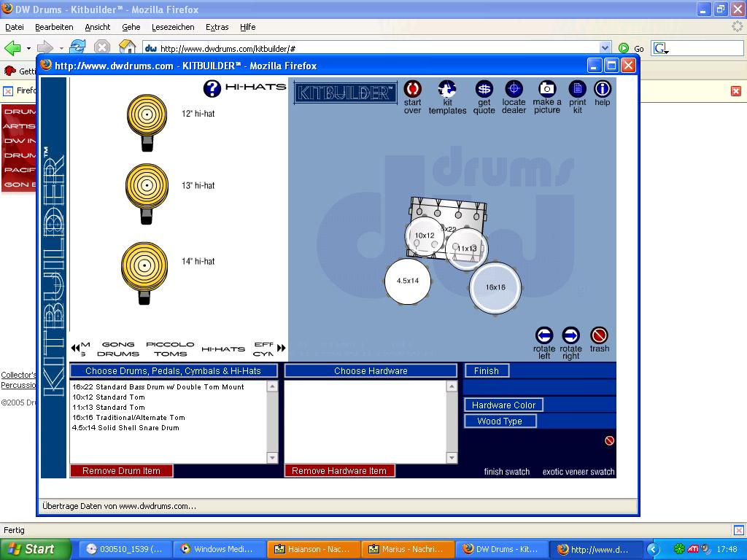Open the Bearbeiten menu

54,27
